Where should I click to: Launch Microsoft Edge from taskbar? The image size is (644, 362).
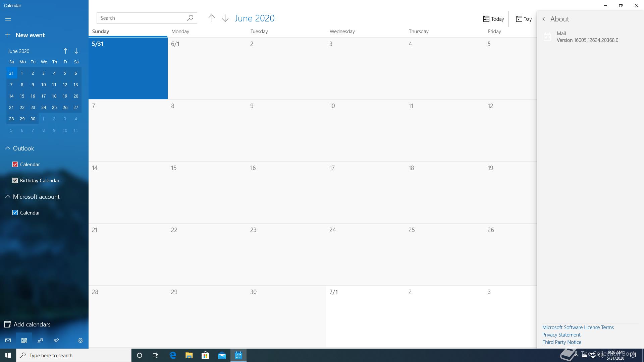173,355
